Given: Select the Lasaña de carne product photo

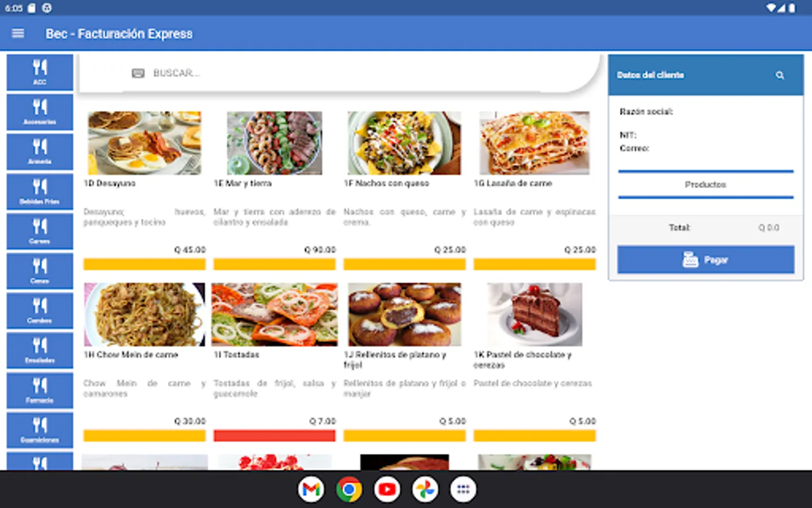Looking at the screenshot, I should (x=535, y=143).
